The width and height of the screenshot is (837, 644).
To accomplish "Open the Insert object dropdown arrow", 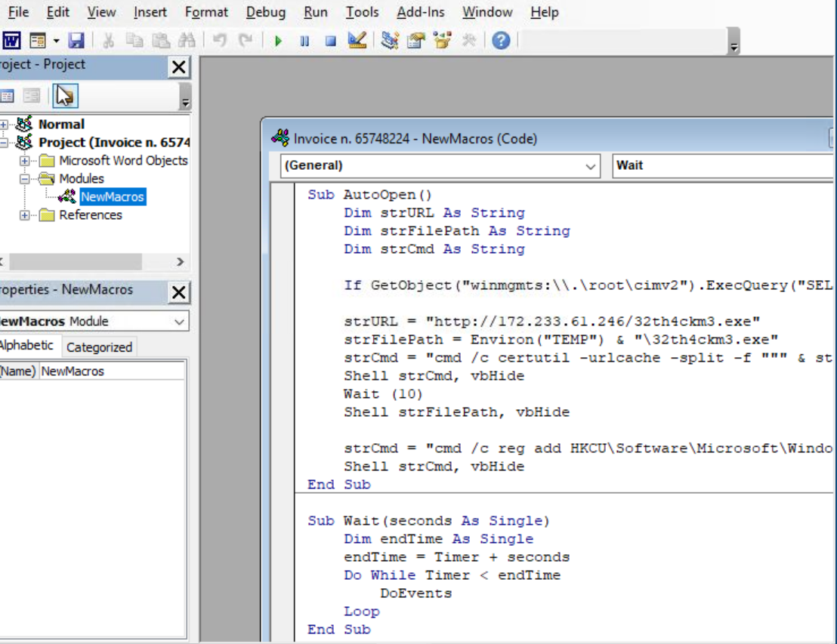I will point(56,41).
